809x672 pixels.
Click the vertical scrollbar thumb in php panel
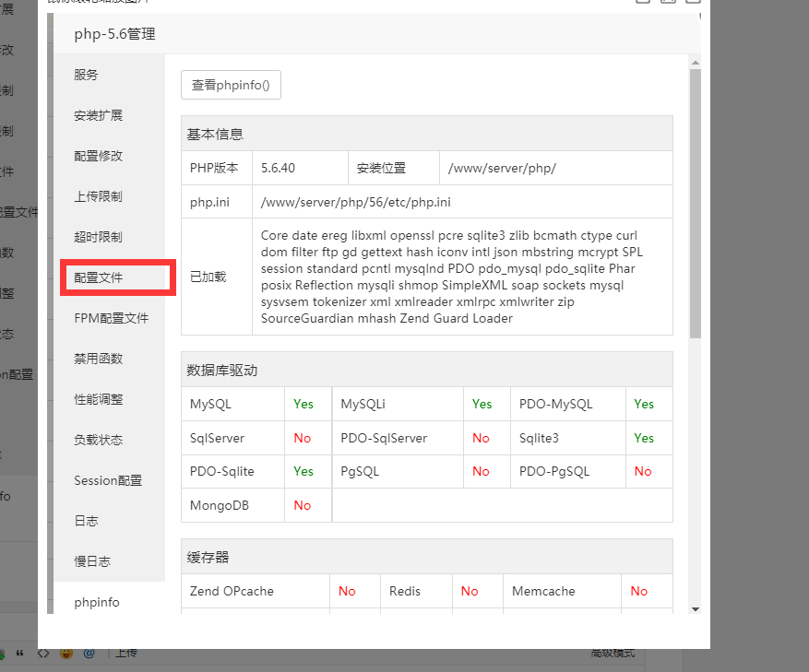click(x=695, y=204)
